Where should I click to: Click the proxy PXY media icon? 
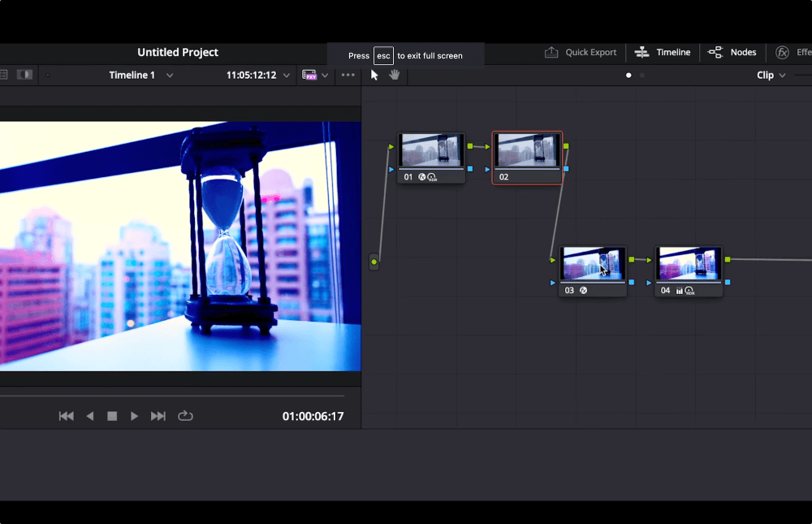click(x=309, y=76)
